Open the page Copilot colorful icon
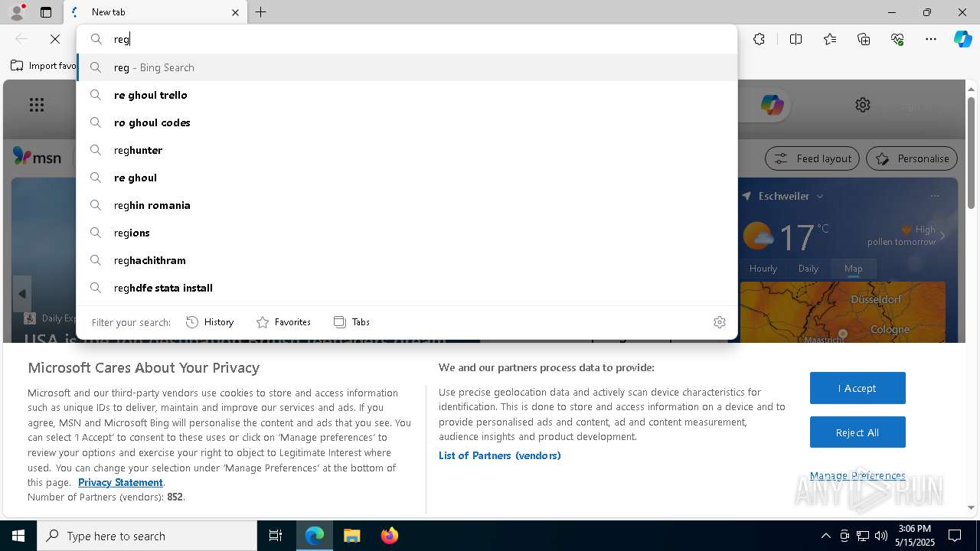Screen dimensions: 980x551 (772, 105)
